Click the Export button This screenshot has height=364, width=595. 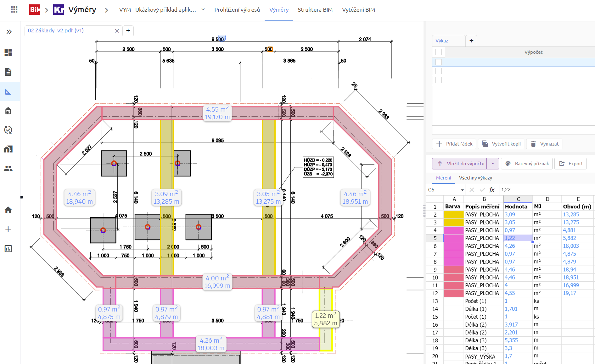tap(571, 164)
